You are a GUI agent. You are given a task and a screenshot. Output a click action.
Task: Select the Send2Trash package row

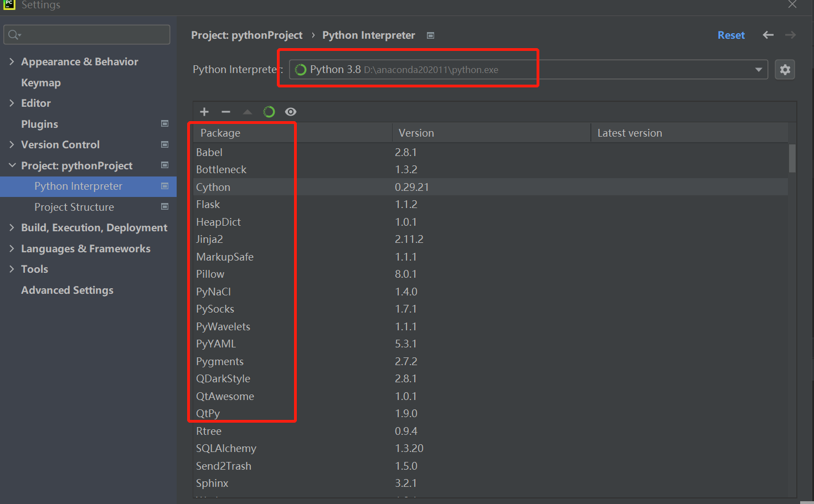(491, 466)
